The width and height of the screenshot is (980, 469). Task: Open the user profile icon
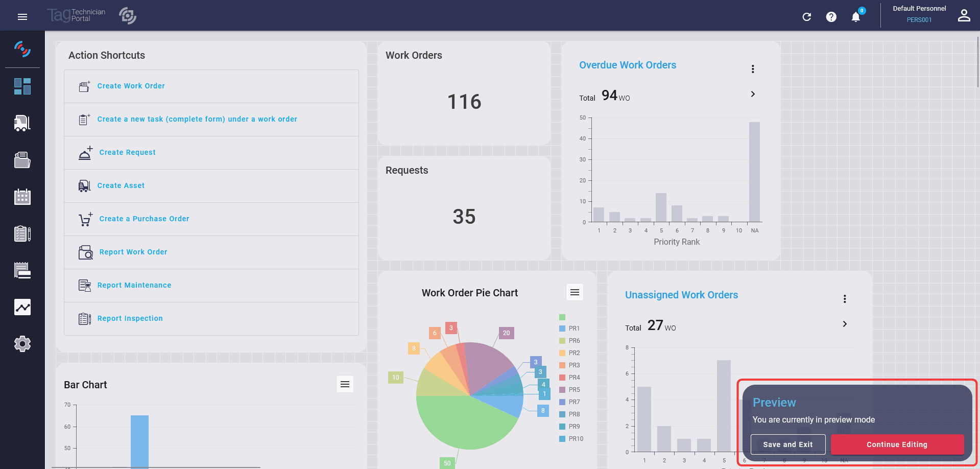tap(964, 16)
